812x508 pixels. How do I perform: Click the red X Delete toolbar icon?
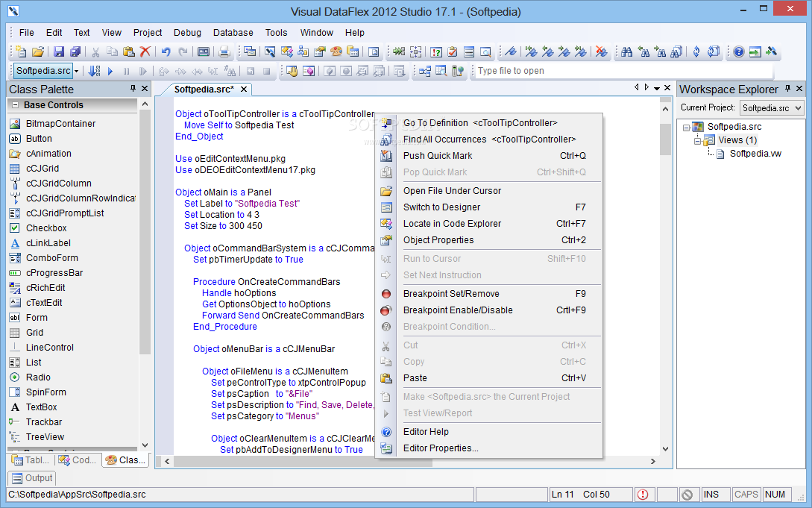coord(145,51)
